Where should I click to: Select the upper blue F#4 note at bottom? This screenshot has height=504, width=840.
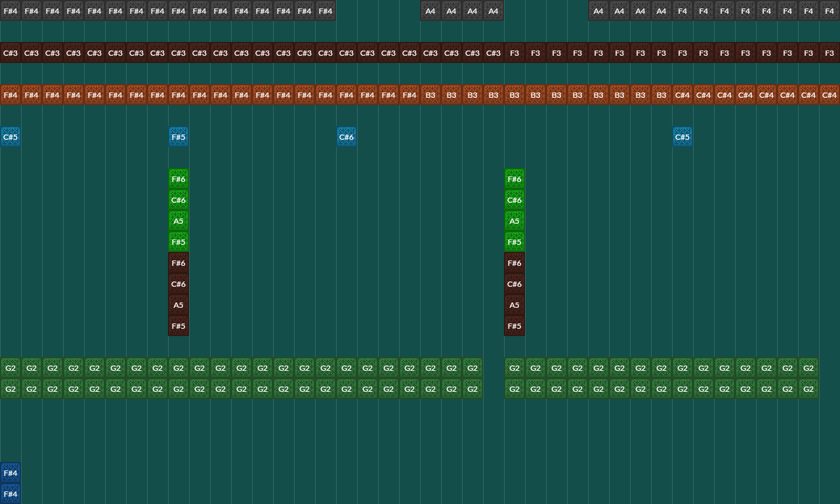click(10, 473)
